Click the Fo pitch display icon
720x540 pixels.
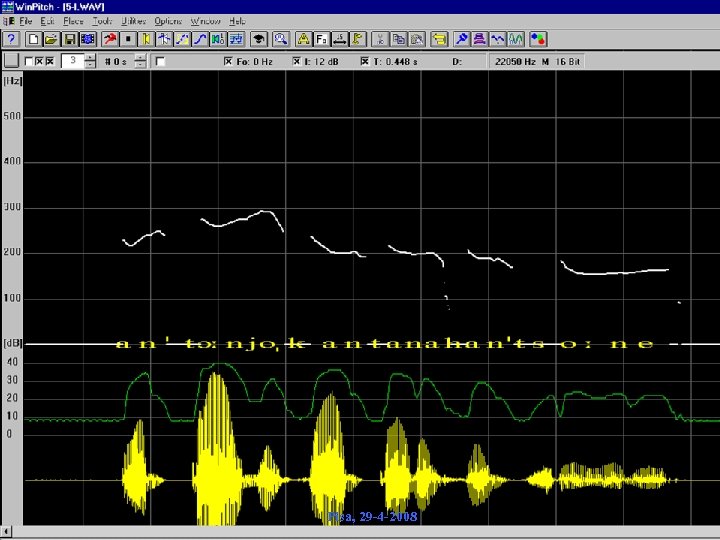(322, 39)
